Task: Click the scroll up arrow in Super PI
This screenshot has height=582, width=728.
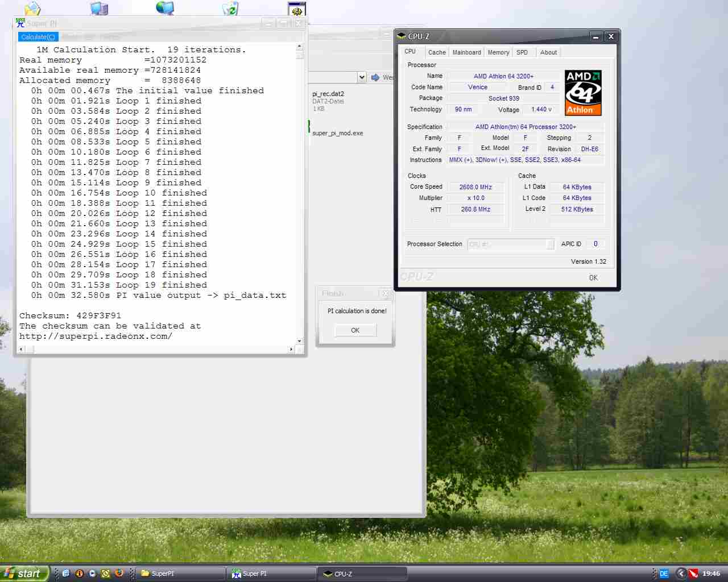Action: (x=300, y=47)
